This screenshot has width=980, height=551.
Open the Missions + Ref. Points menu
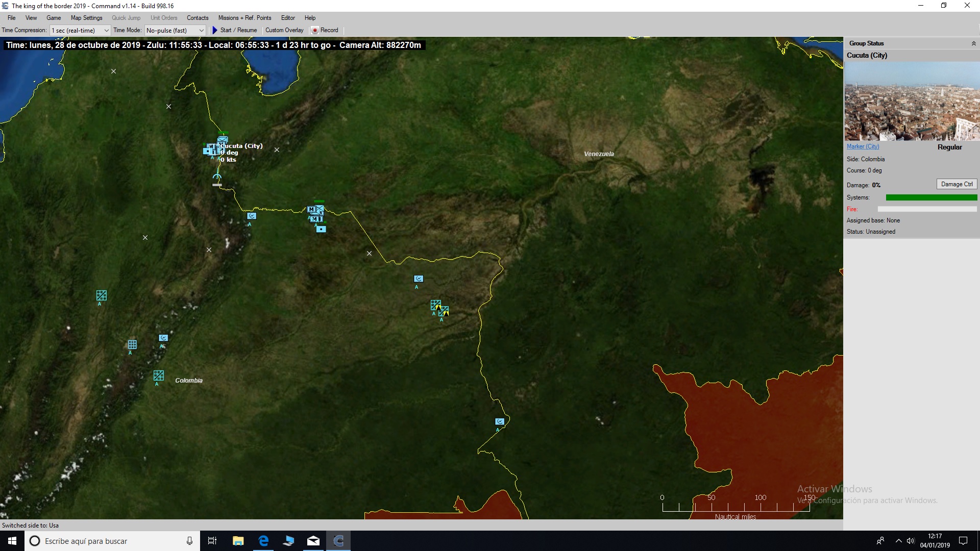point(245,18)
